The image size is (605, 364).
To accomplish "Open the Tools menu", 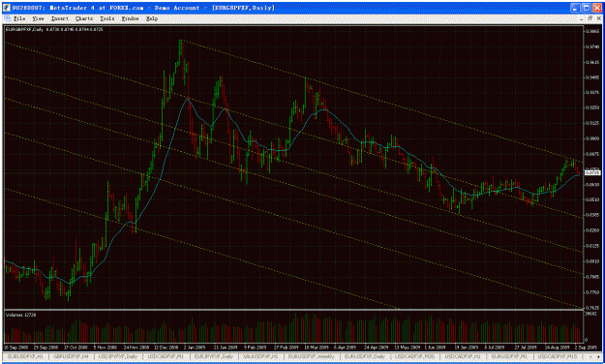I will coord(107,18).
